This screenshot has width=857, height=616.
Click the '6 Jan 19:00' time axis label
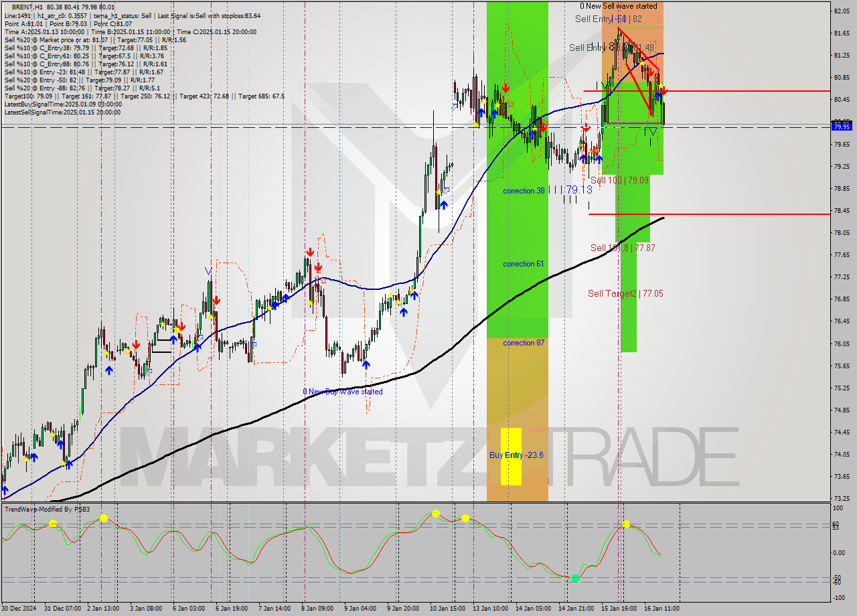tap(230, 609)
